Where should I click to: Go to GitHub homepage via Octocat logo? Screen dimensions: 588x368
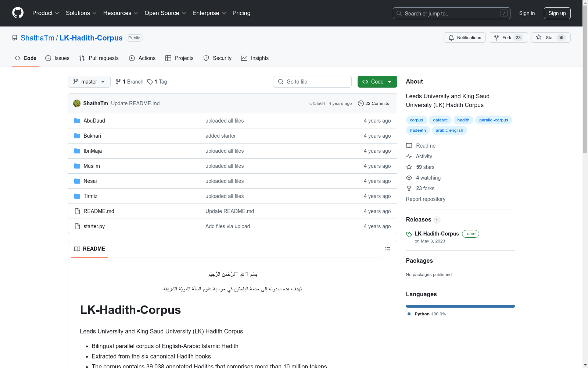[18, 13]
